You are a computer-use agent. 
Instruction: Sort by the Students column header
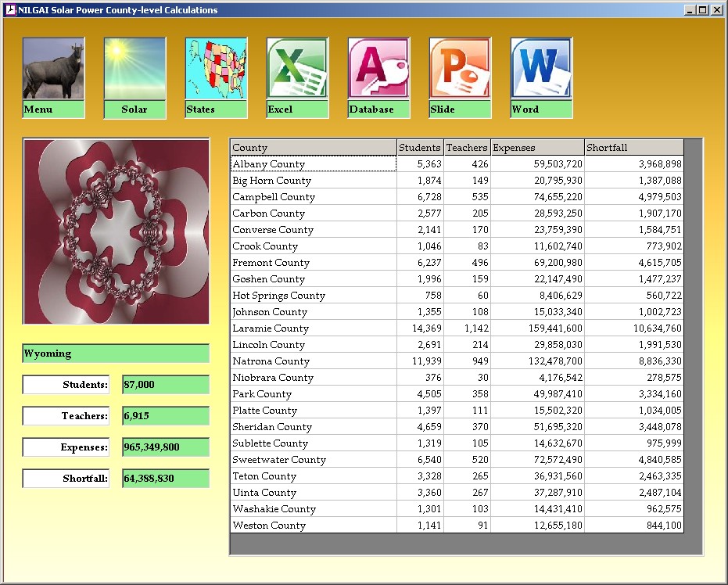[x=420, y=148]
